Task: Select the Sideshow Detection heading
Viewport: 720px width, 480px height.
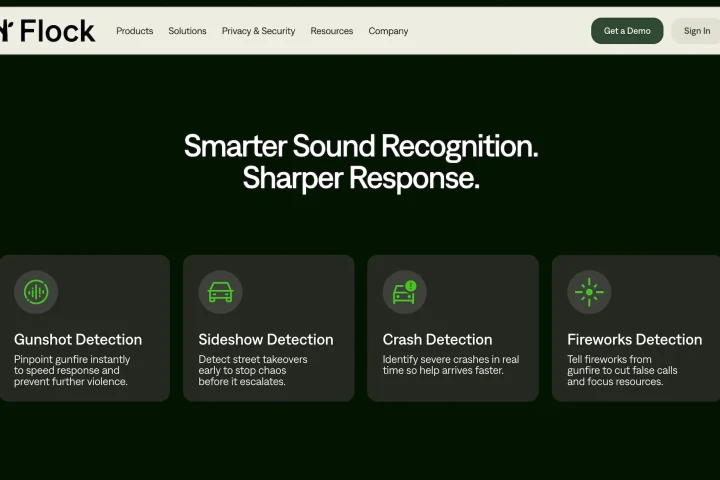Action: coord(266,339)
